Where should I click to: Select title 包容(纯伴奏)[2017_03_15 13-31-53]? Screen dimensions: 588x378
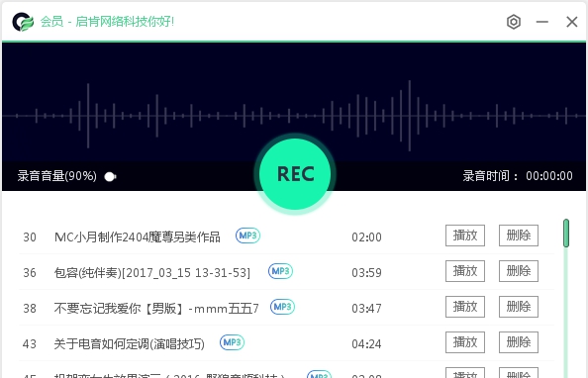(x=152, y=273)
